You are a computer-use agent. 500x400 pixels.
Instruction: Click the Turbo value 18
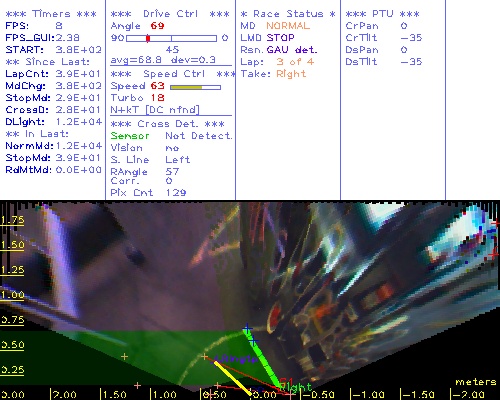157,98
